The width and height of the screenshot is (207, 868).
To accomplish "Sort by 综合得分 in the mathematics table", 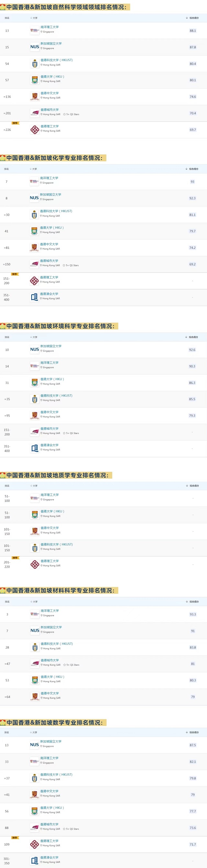I will pyautogui.click(x=192, y=732).
